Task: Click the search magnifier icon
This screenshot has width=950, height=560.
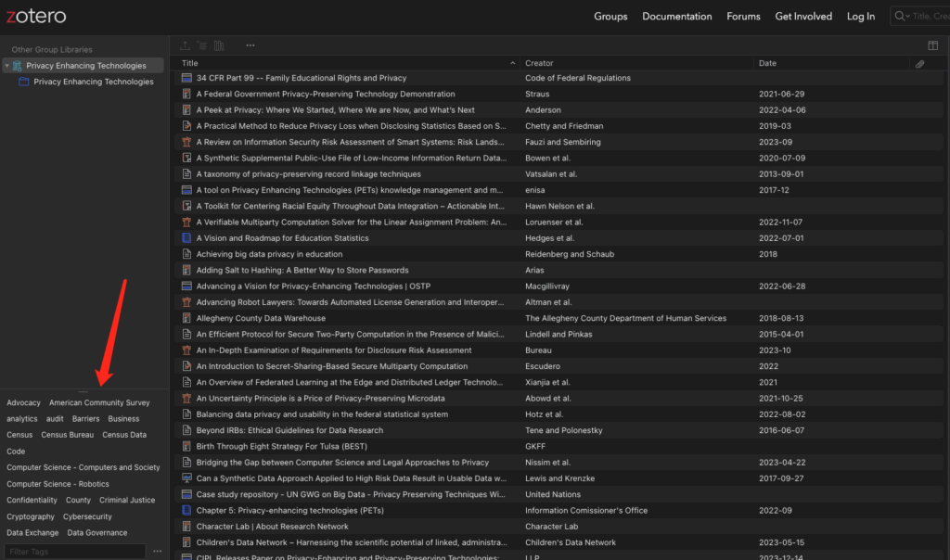Action: (x=901, y=16)
